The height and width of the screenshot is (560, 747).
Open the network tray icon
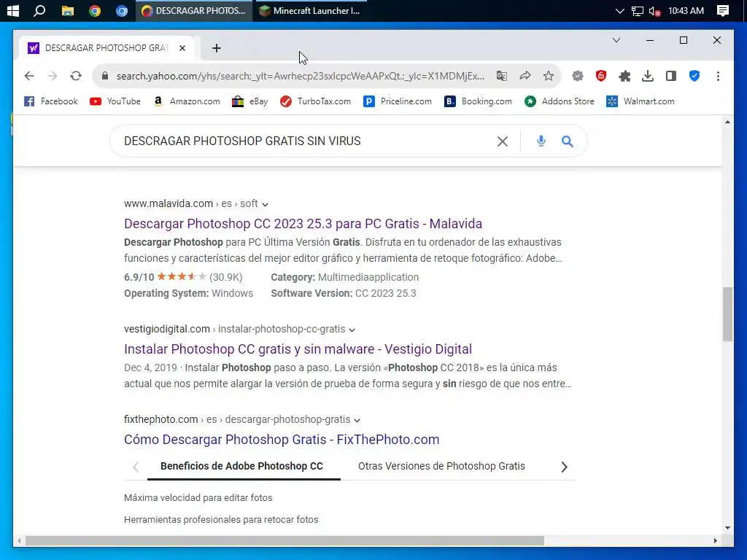point(637,11)
